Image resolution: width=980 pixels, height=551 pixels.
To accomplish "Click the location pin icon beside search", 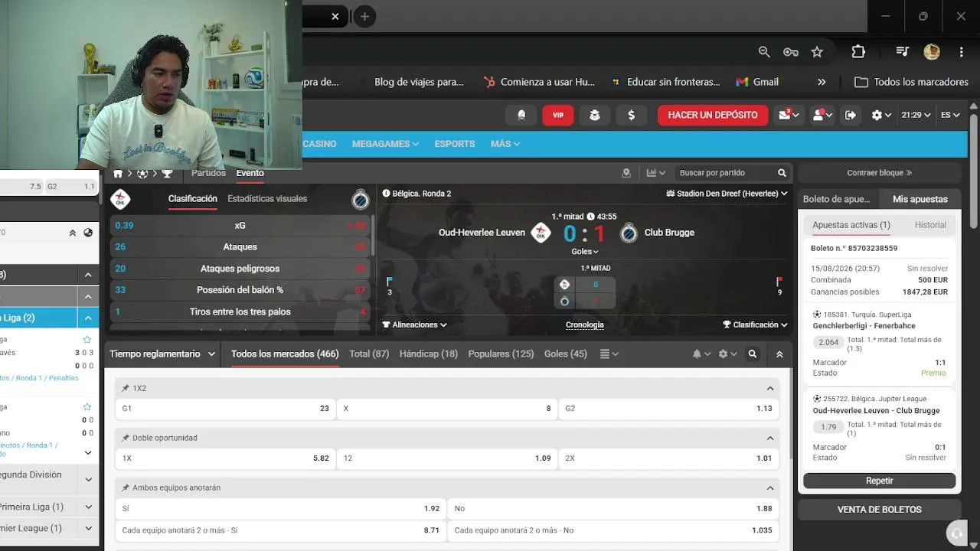I will (x=626, y=173).
